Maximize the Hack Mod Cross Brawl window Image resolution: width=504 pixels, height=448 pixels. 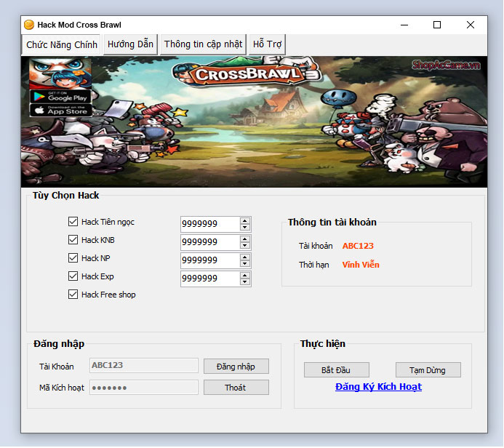(437, 25)
